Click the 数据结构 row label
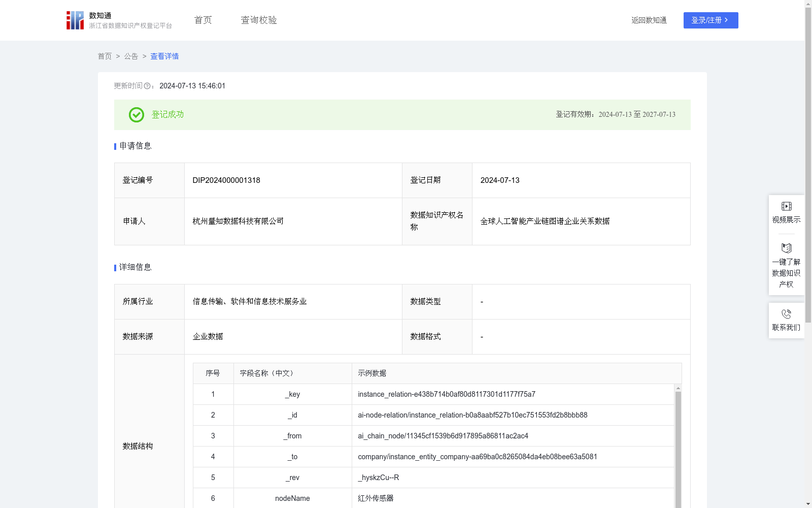 point(138,446)
